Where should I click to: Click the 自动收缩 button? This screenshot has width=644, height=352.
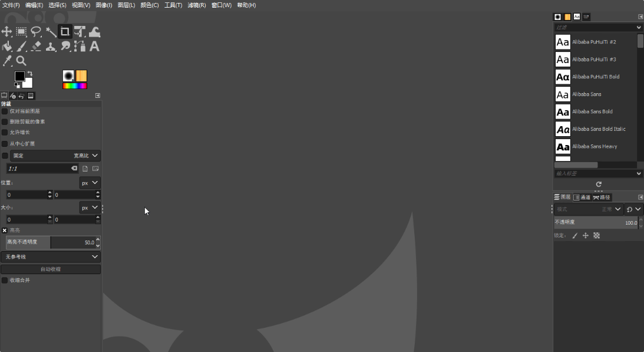point(51,269)
